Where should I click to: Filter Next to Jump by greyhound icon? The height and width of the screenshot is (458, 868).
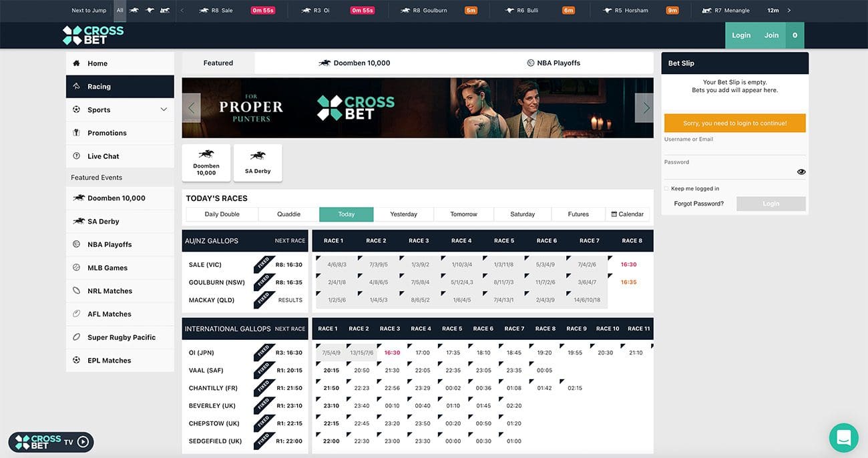[150, 11]
